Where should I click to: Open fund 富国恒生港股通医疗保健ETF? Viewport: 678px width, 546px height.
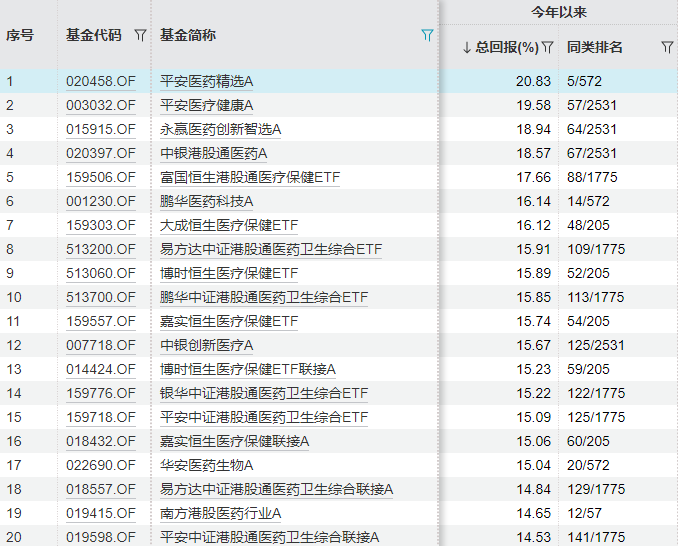pyautogui.click(x=250, y=177)
